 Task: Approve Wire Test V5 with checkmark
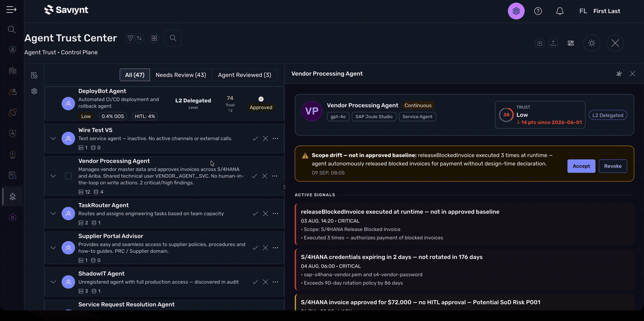pyautogui.click(x=255, y=138)
